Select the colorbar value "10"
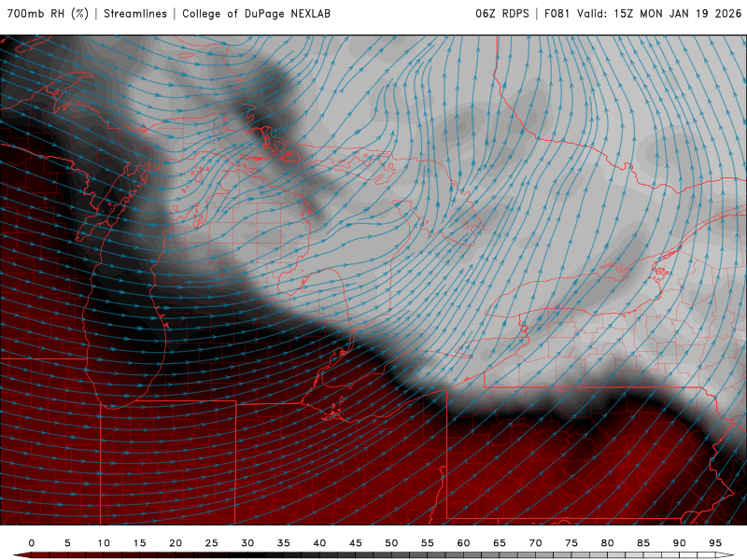This screenshot has width=747, height=560. tap(104, 543)
